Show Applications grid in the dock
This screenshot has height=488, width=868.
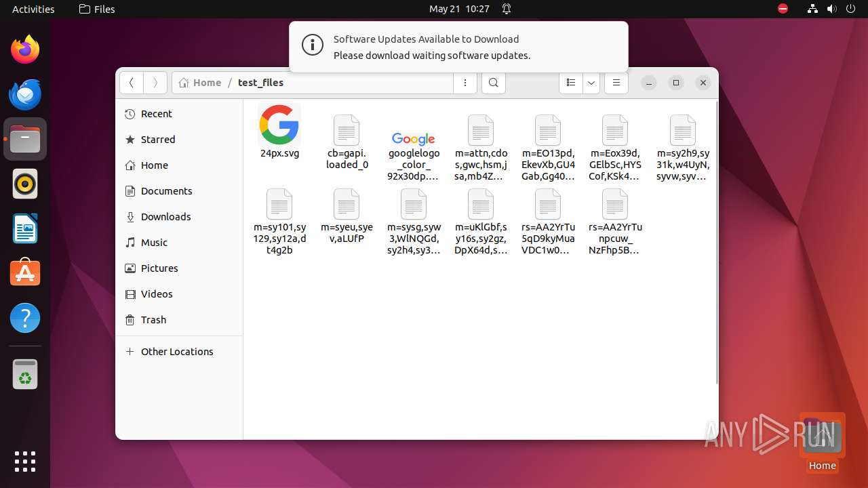(25, 461)
